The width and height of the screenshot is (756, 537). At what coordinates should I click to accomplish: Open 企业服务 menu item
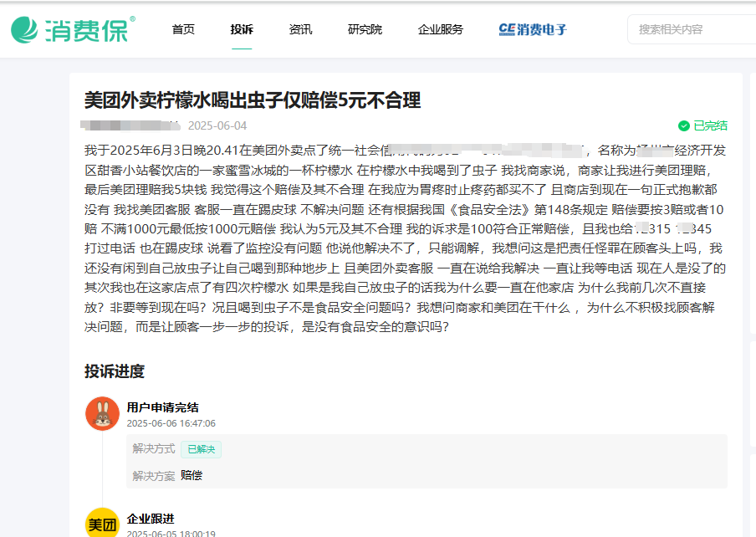(440, 29)
